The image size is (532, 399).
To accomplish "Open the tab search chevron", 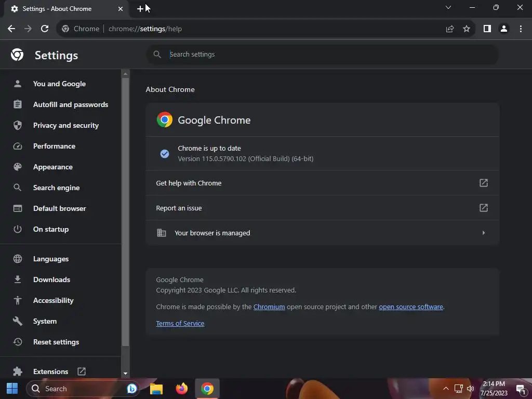I will [x=448, y=7].
